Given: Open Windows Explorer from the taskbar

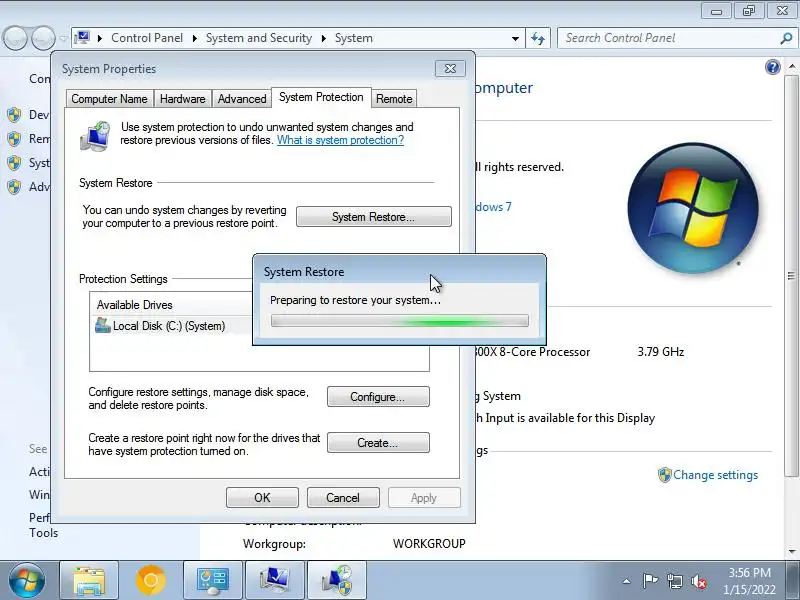Looking at the screenshot, I should (89, 580).
